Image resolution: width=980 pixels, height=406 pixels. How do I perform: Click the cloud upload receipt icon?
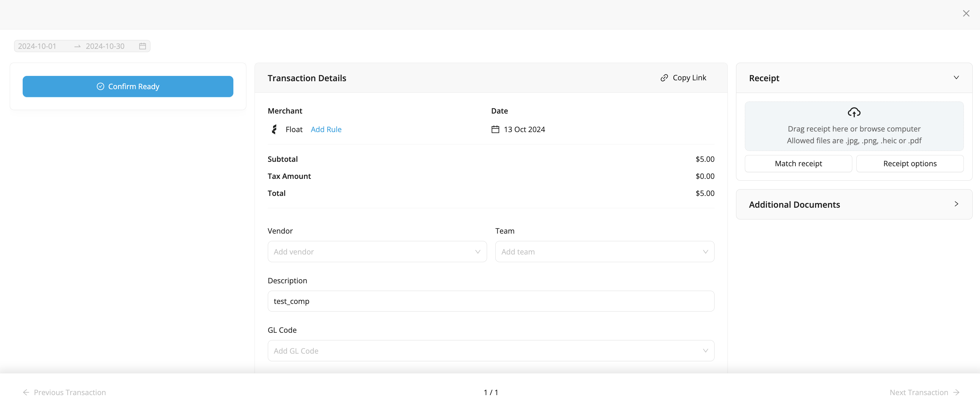click(x=854, y=112)
